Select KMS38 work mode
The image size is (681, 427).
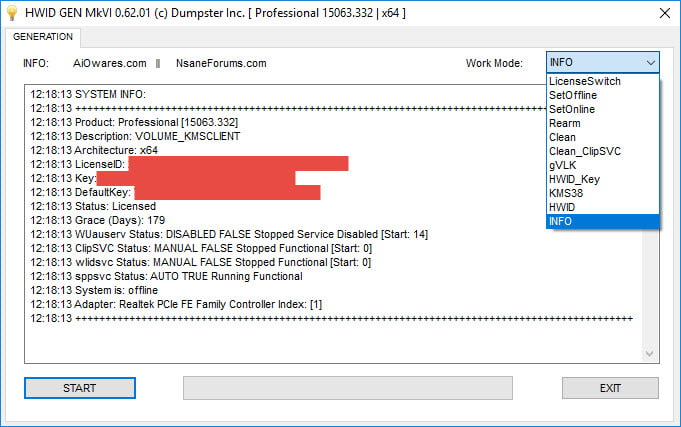tap(602, 193)
